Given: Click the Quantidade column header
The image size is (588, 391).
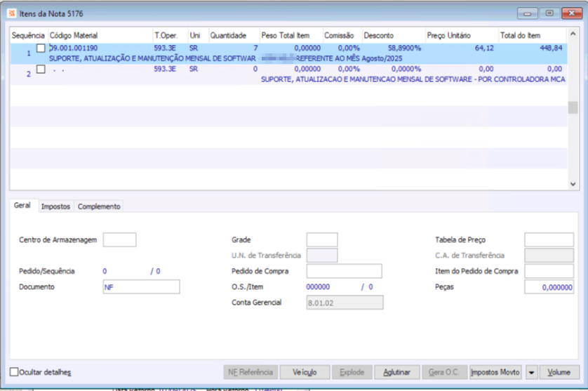Looking at the screenshot, I should (x=234, y=36).
